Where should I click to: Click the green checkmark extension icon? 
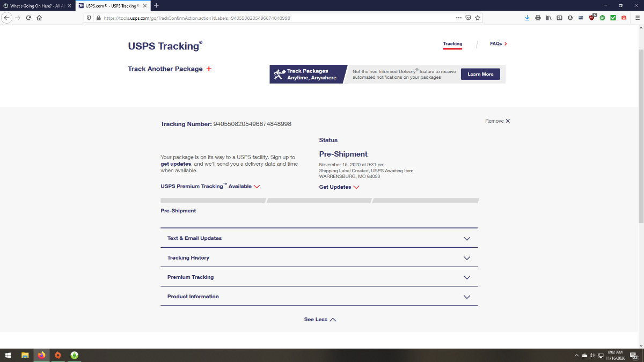tap(613, 18)
